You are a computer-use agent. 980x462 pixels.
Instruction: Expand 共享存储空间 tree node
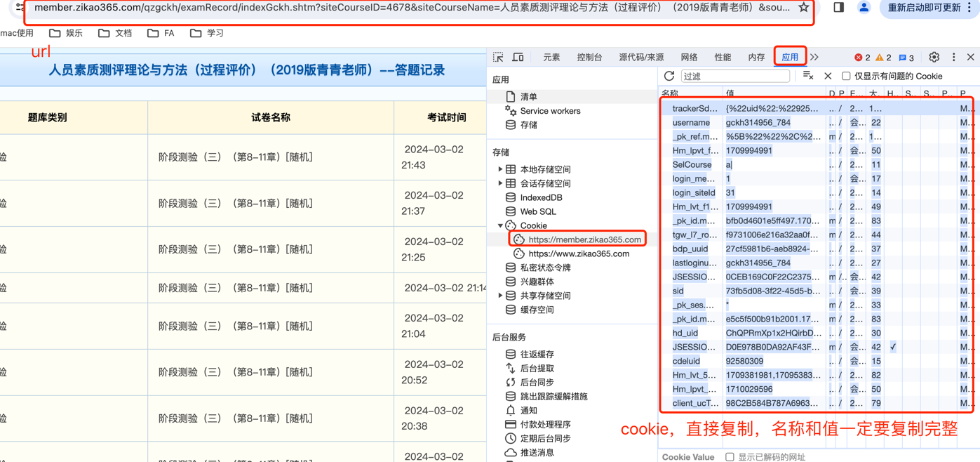pos(500,296)
